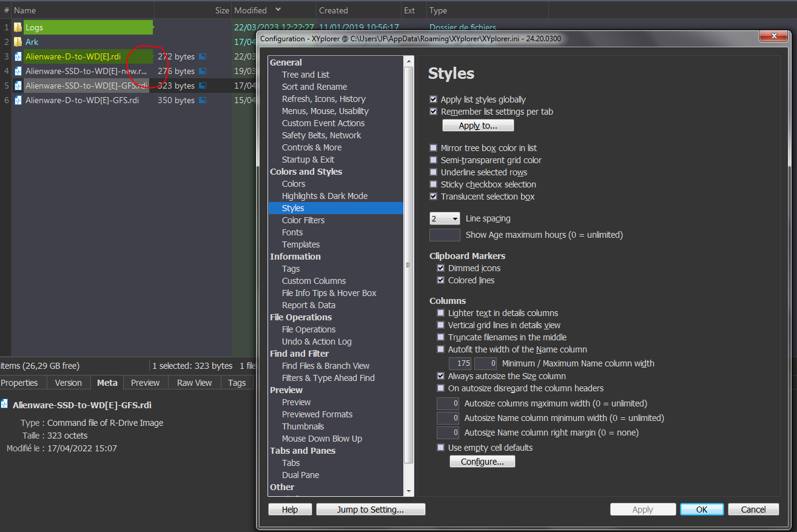This screenshot has width=797, height=532.
Task: Click the Show Age maximum hours field
Action: 445,235
